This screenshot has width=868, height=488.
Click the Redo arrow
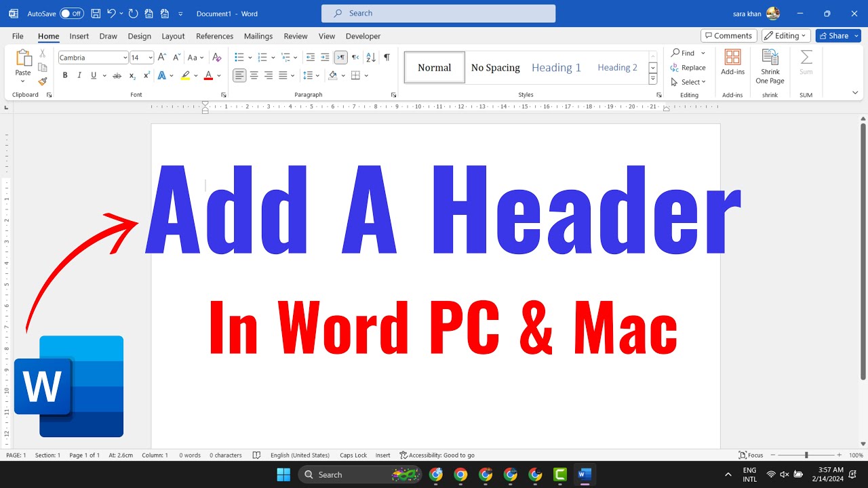tap(133, 14)
